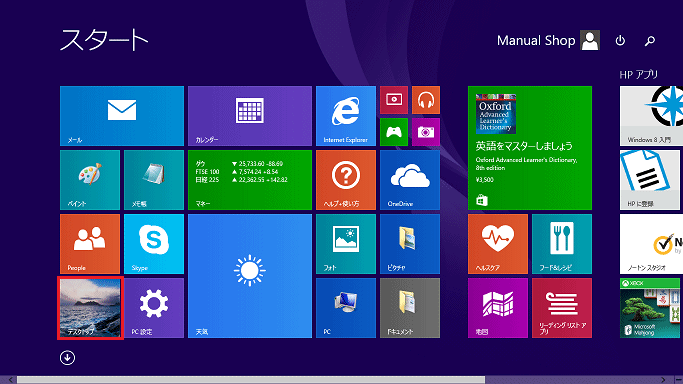683x384 pixels.
Task: Open the Desktop (デスクトップ) tile
Action: (x=90, y=308)
